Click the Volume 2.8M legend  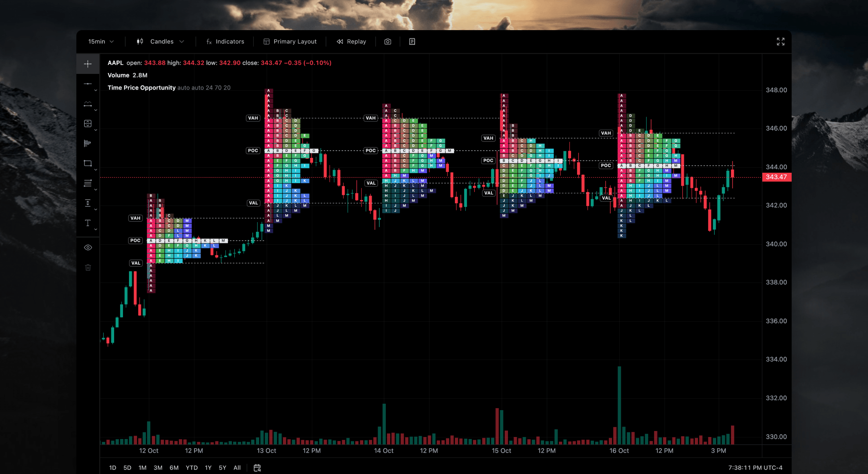coord(127,75)
